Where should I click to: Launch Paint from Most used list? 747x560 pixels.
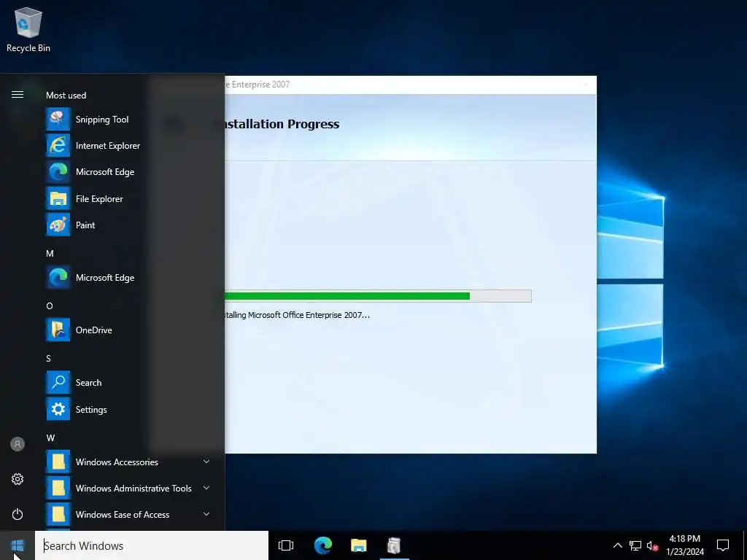[x=128, y=225]
